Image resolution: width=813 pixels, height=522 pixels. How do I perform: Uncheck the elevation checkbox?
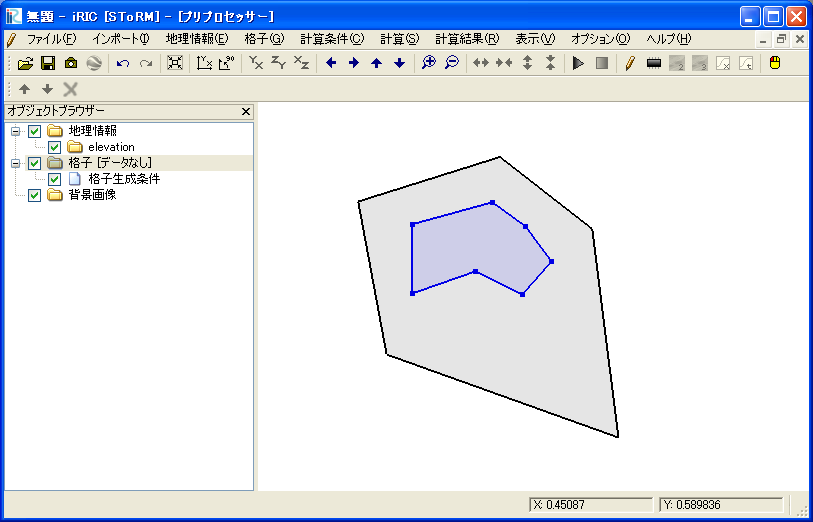click(54, 147)
